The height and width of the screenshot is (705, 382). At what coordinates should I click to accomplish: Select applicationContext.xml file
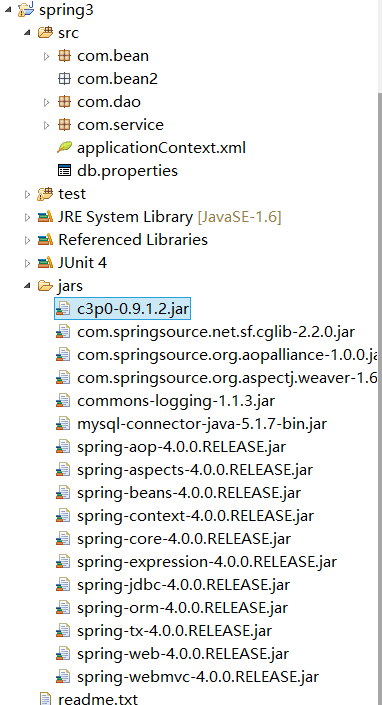[161, 148]
